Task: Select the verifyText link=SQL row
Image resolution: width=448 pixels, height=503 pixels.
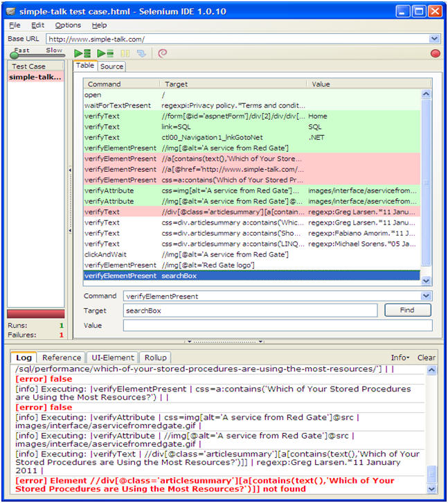Action: 252,127
